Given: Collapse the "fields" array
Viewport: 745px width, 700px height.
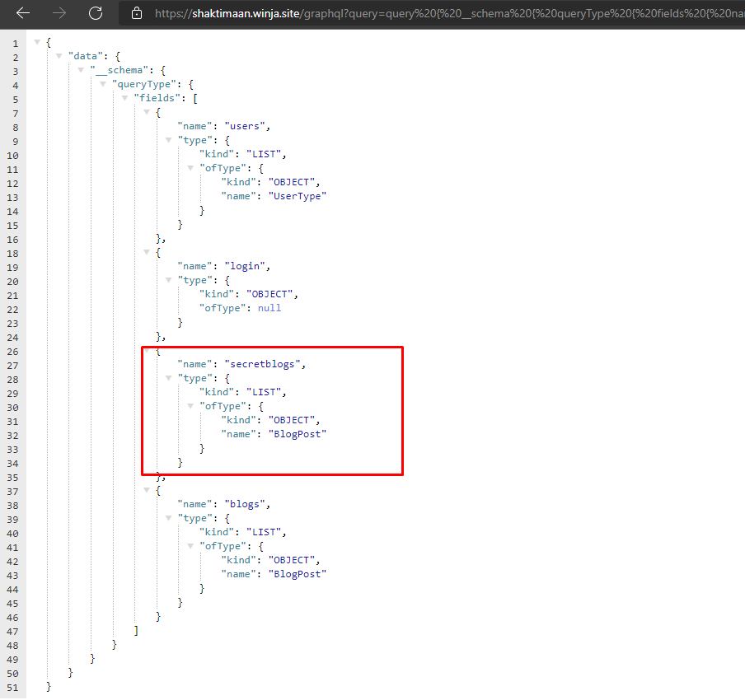Looking at the screenshot, I should click(124, 98).
